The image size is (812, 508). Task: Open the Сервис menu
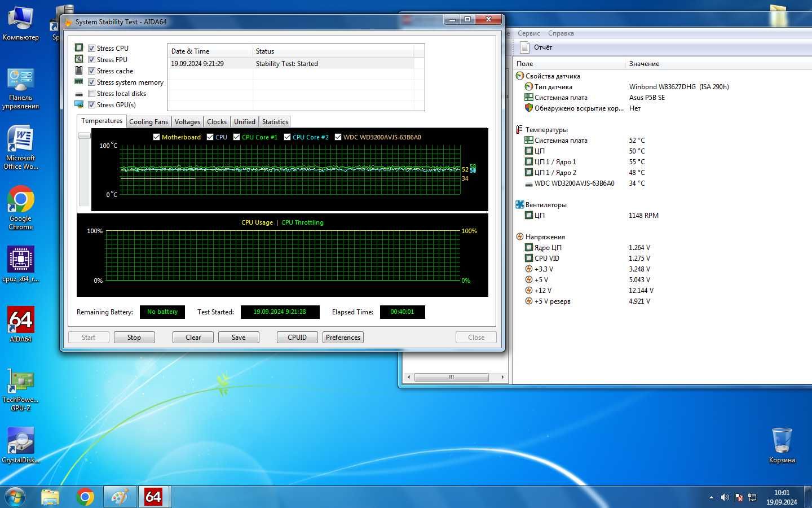[528, 33]
